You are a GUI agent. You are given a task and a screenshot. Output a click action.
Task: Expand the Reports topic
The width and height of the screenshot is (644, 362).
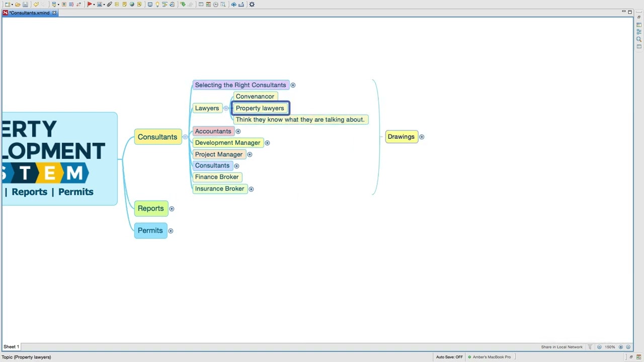[x=172, y=209]
